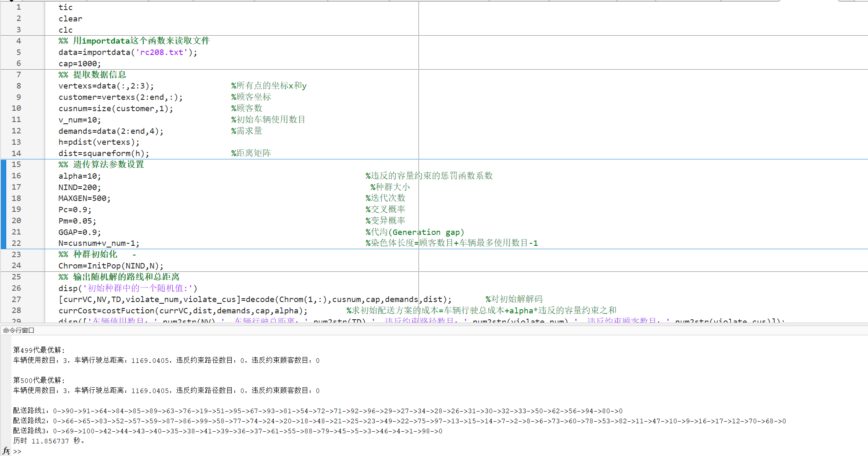This screenshot has width=868, height=456.
Task: Click the cap=1000 statement
Action: [x=80, y=63]
